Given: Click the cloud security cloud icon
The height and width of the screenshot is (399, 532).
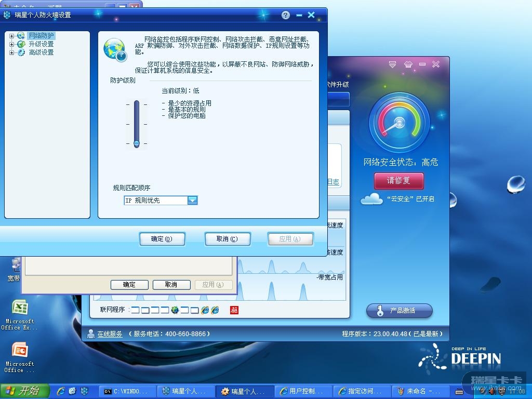Looking at the screenshot, I should click(x=371, y=198).
